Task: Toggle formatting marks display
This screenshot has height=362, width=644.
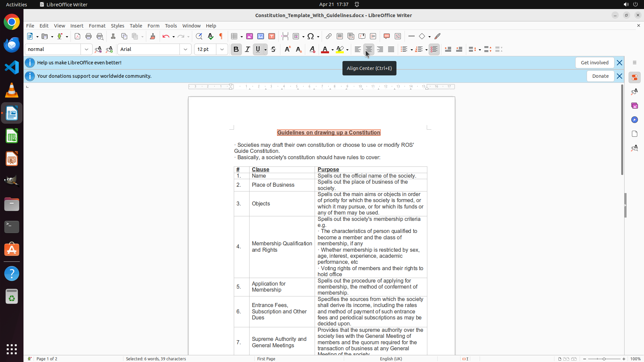Action: (x=221, y=36)
